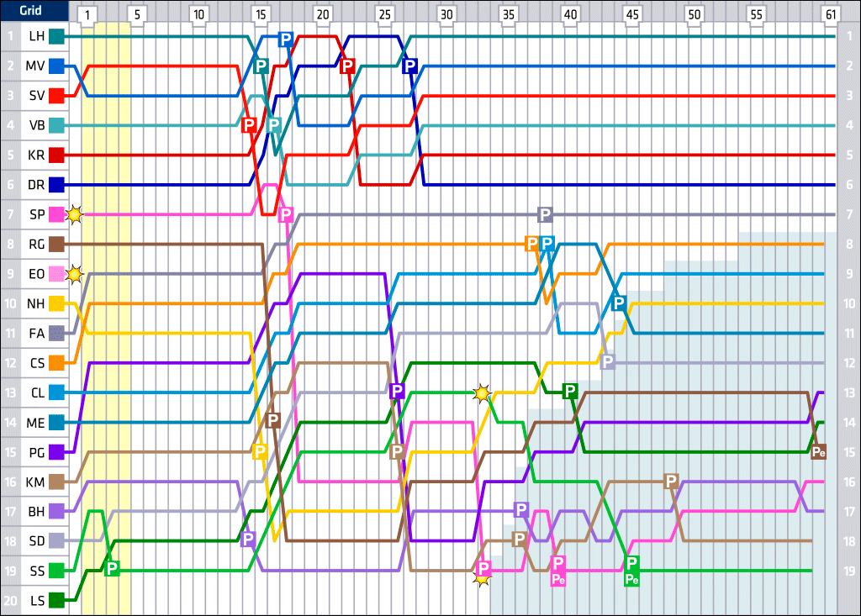The width and height of the screenshot is (861, 616).
Task: Click the tan P marker near lap 48
Action: click(x=670, y=482)
